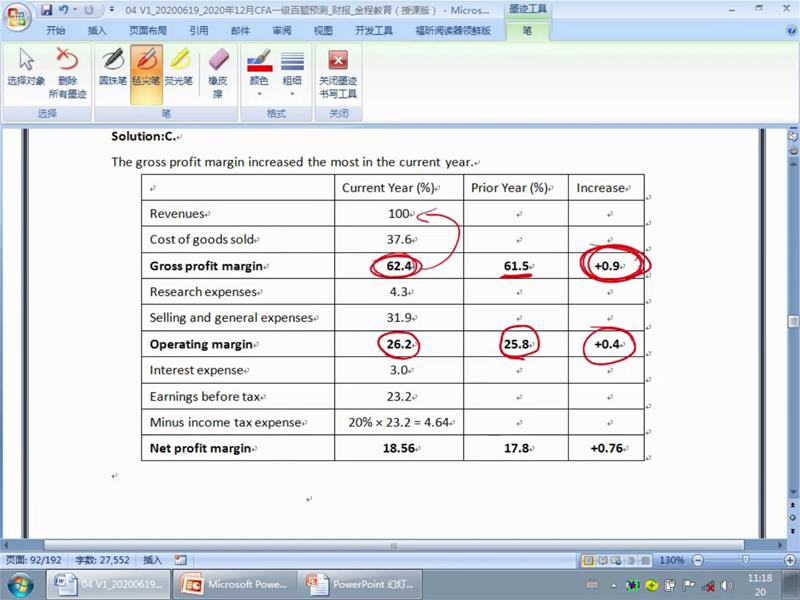Toggle the 插入 insert mode in status bar
The width and height of the screenshot is (800, 600).
coord(153,560)
